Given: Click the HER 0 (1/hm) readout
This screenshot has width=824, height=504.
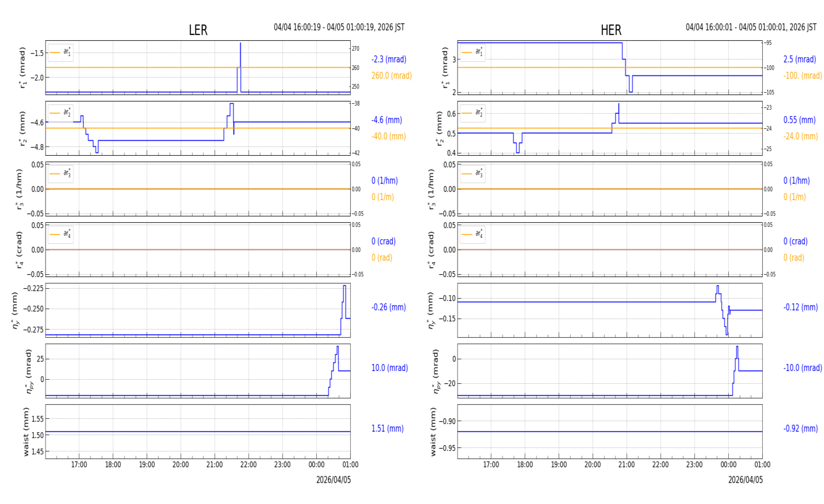Looking at the screenshot, I should [x=797, y=181].
